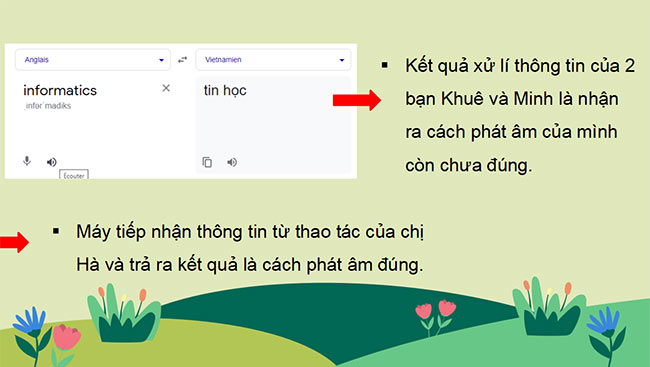Click the source text informatics

(x=60, y=90)
